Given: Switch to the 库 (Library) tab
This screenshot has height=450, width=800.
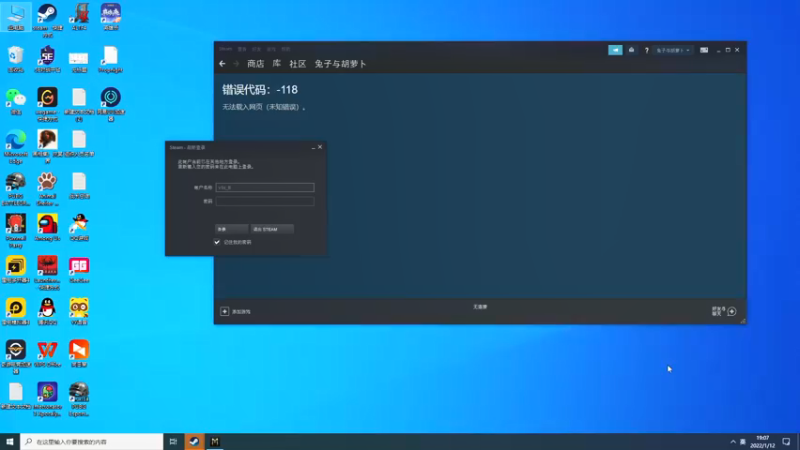Looking at the screenshot, I should (277, 64).
